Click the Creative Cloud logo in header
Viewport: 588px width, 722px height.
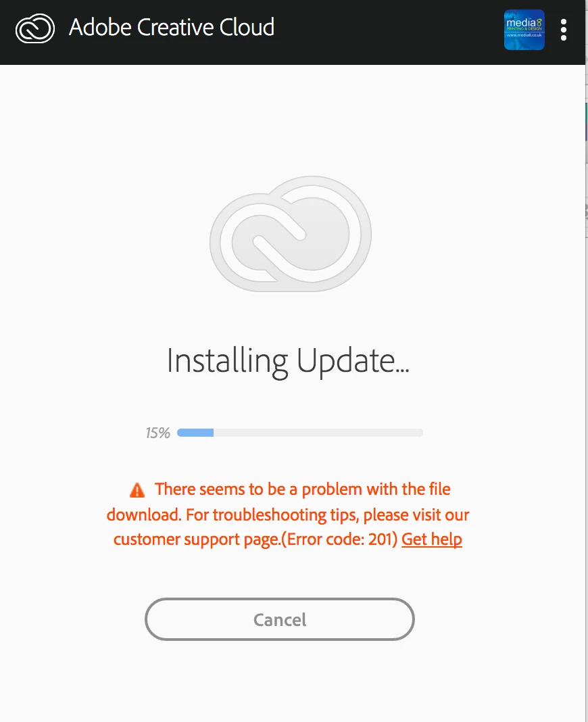35,28
